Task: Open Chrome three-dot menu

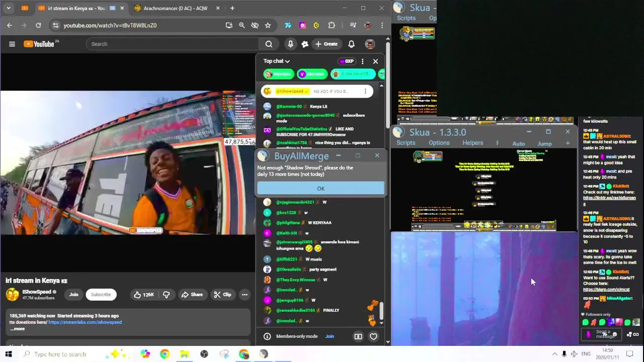Action: (x=382, y=25)
